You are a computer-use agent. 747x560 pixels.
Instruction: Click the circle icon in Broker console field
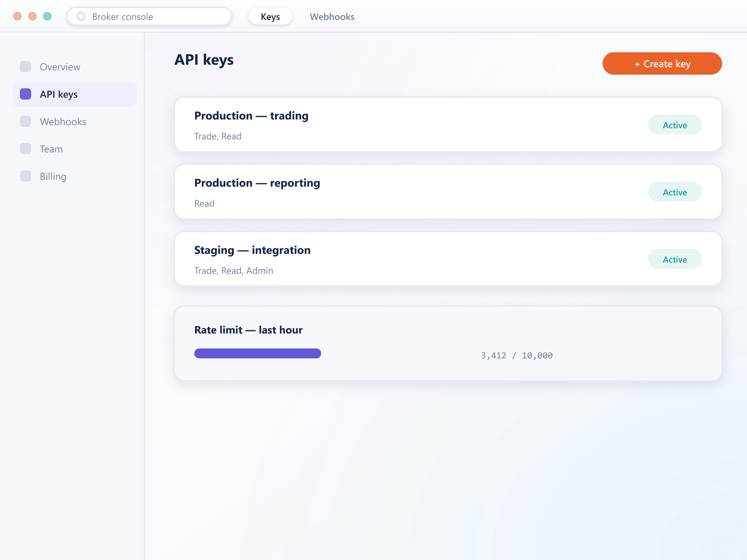click(x=81, y=17)
